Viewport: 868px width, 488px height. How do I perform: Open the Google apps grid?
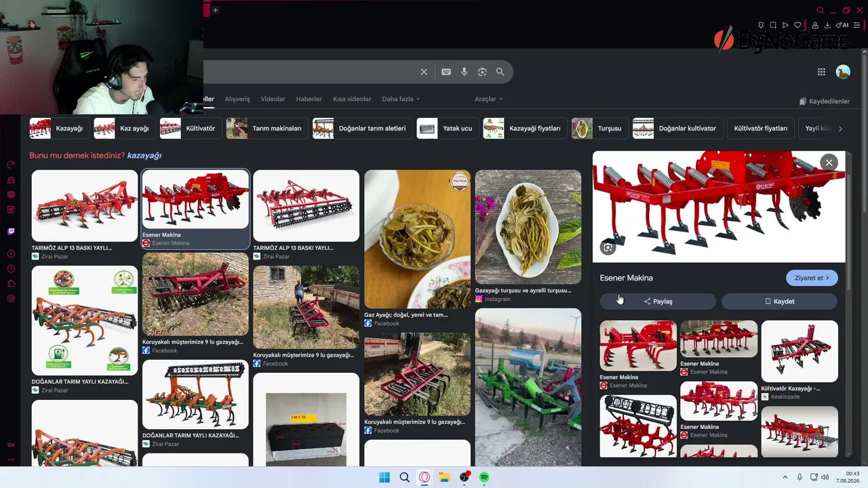pyautogui.click(x=821, y=72)
